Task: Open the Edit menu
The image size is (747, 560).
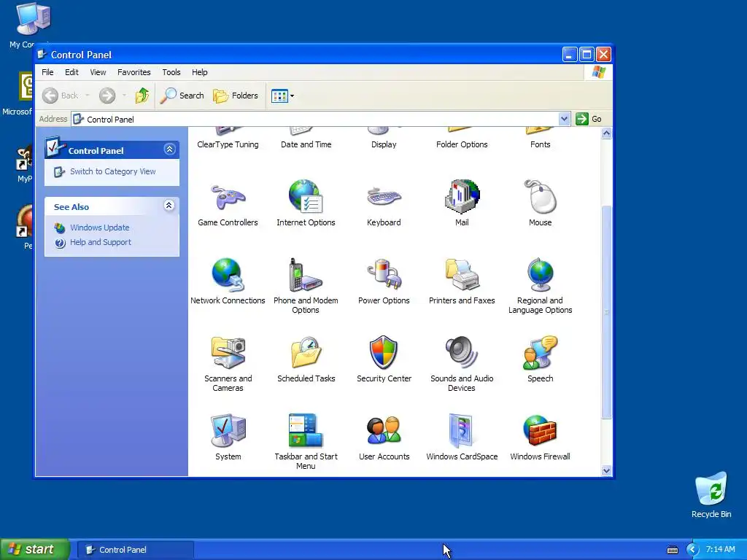Action: coord(71,72)
